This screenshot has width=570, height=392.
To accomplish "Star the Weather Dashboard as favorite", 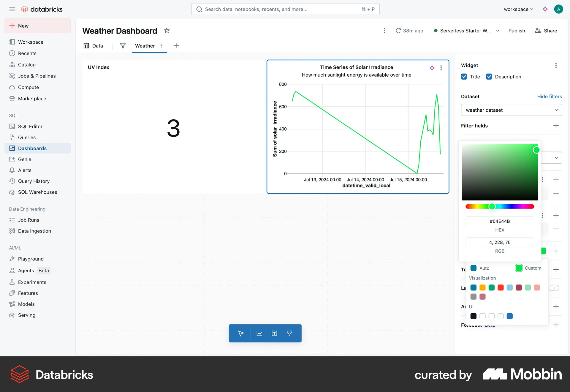I will click(167, 31).
